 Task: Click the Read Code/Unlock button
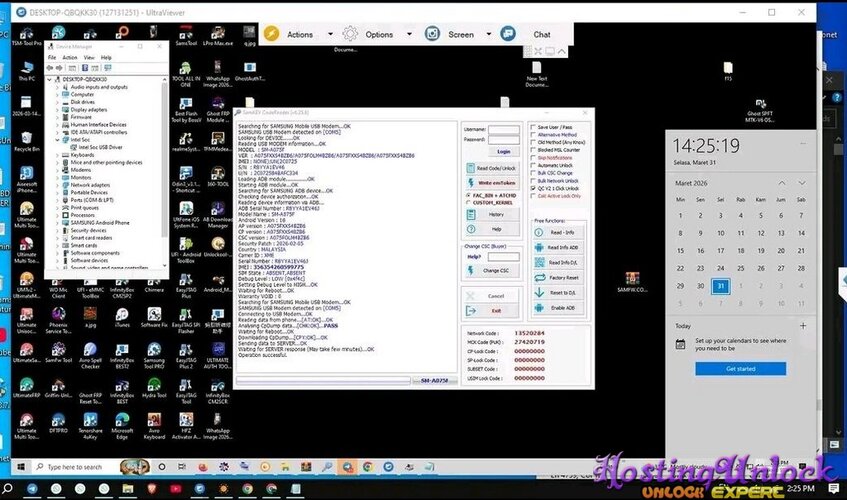pyautogui.click(x=492, y=168)
